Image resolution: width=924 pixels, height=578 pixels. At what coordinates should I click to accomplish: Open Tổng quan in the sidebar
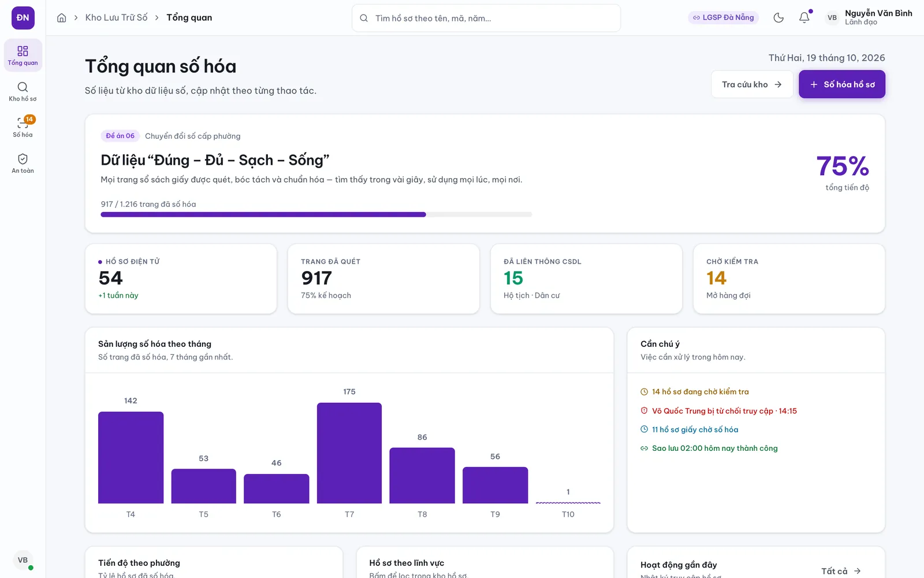(x=23, y=55)
